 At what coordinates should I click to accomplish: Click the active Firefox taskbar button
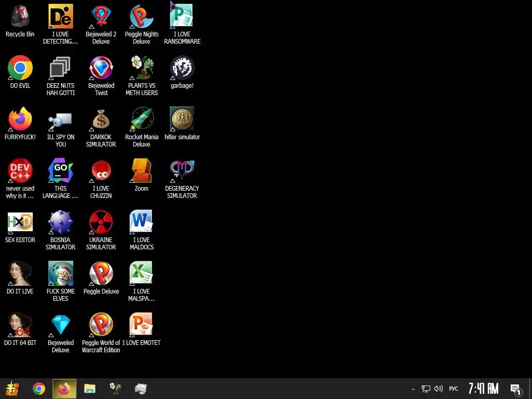[64, 389]
